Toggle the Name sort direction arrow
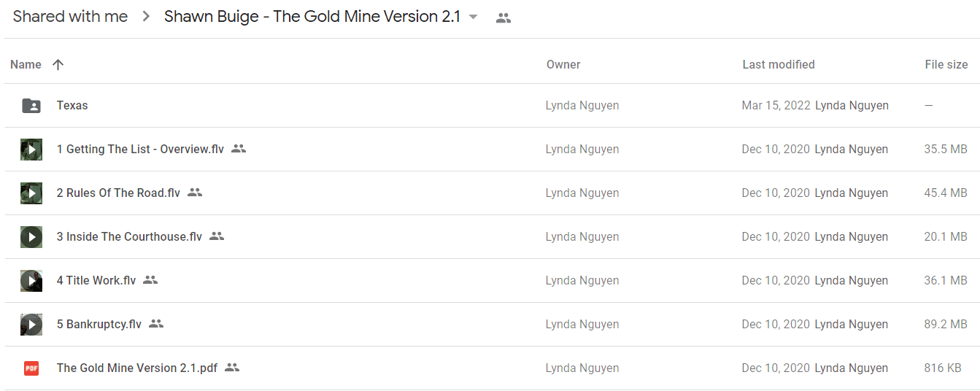This screenshot has height=391, width=980. [x=58, y=64]
